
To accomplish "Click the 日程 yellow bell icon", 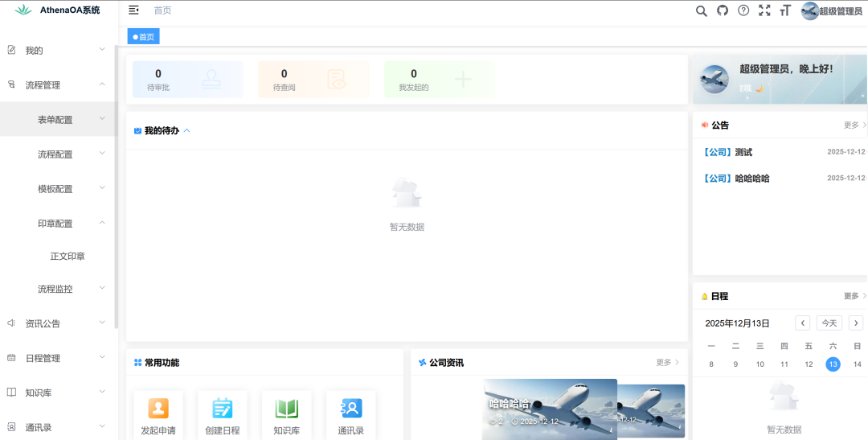I will click(x=705, y=297).
